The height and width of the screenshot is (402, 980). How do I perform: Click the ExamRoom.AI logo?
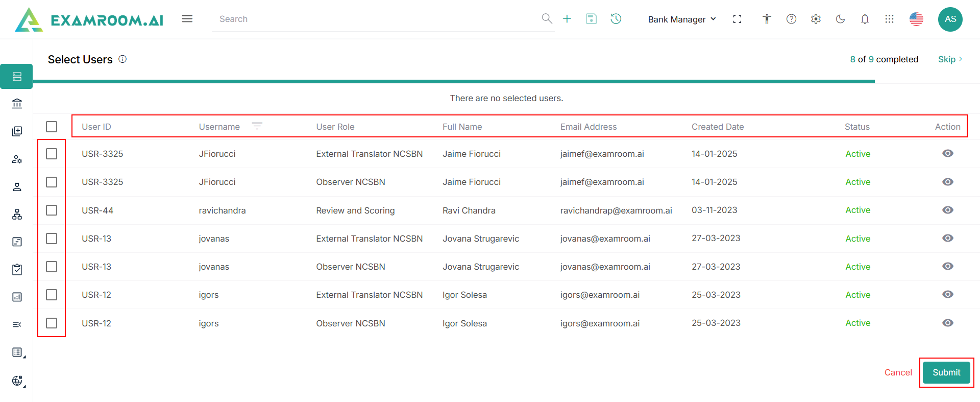point(89,19)
